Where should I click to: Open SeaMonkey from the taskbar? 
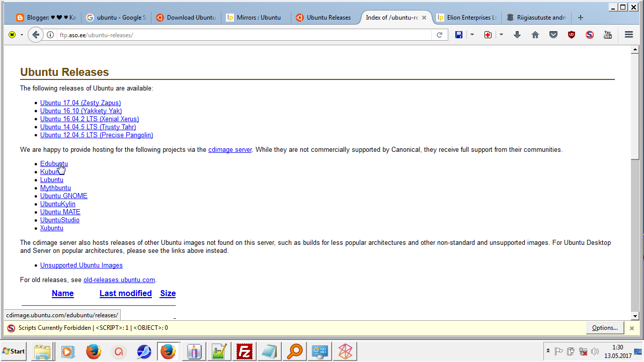click(x=144, y=351)
